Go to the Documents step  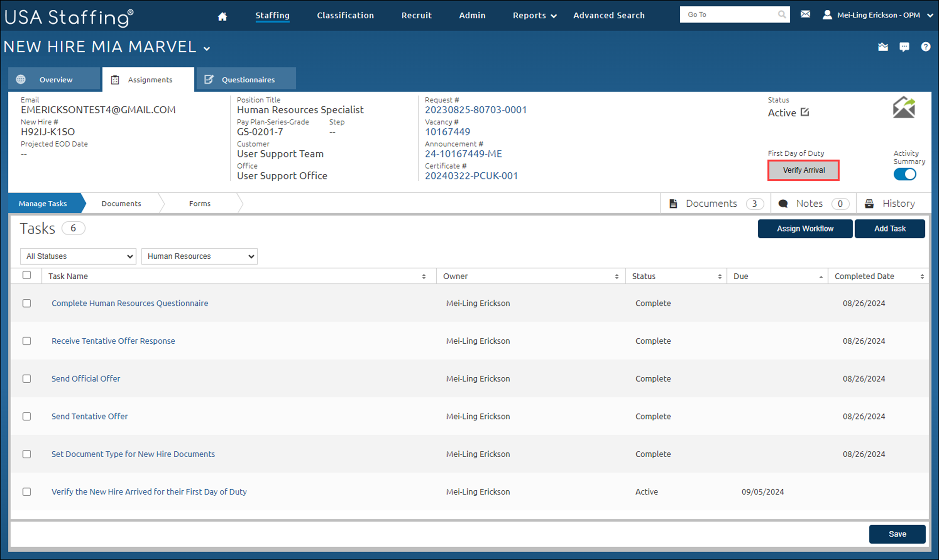tap(121, 203)
